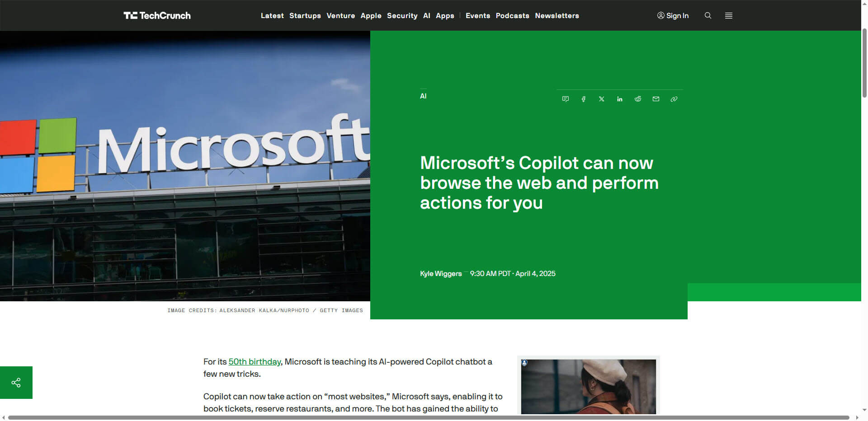The image size is (868, 421).
Task: Click the AI category tag above headline
Action: point(423,96)
